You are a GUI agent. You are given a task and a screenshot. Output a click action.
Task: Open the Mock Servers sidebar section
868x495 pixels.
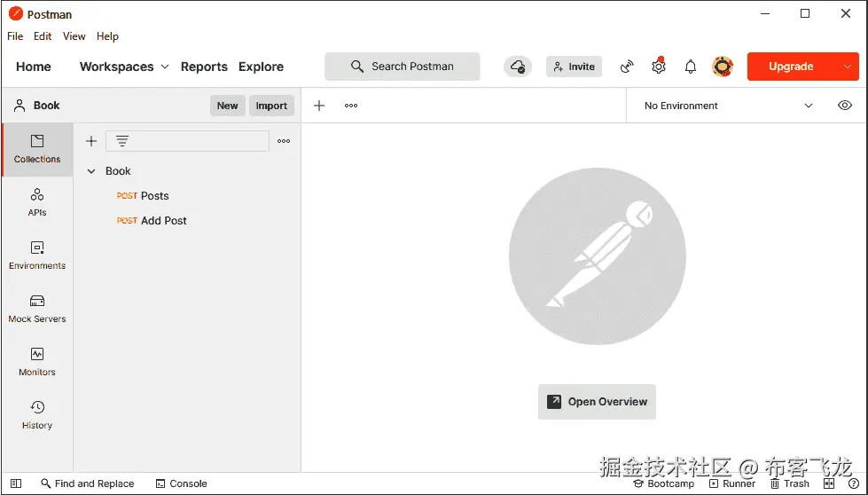point(37,309)
